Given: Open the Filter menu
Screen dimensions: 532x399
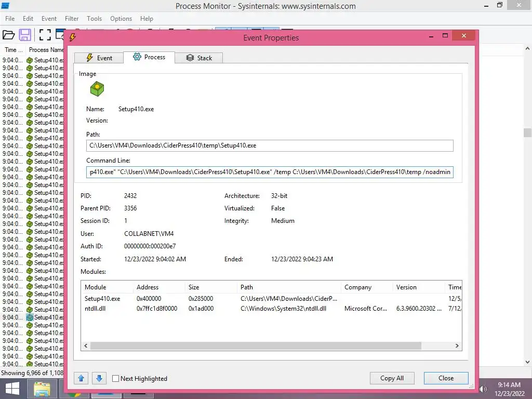Looking at the screenshot, I should (x=72, y=19).
